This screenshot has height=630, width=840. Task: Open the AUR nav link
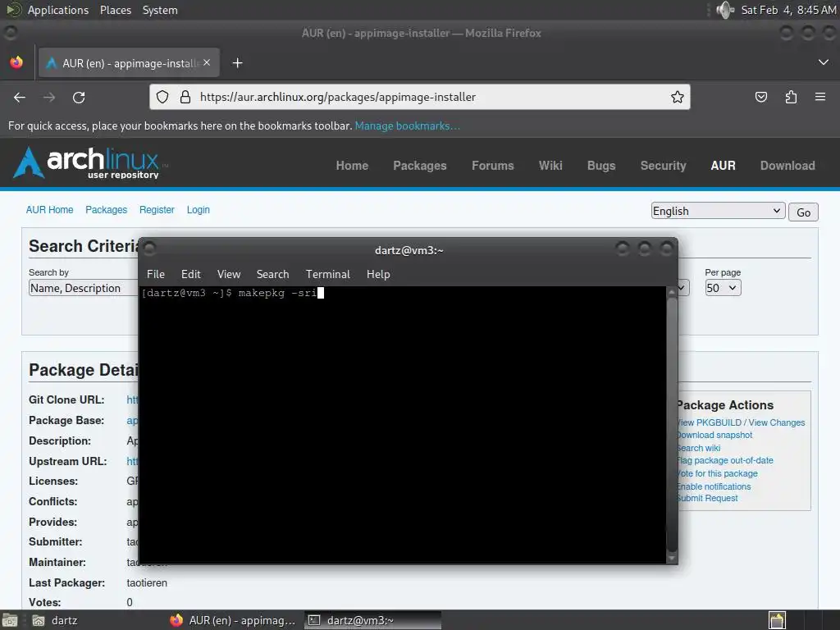click(724, 166)
